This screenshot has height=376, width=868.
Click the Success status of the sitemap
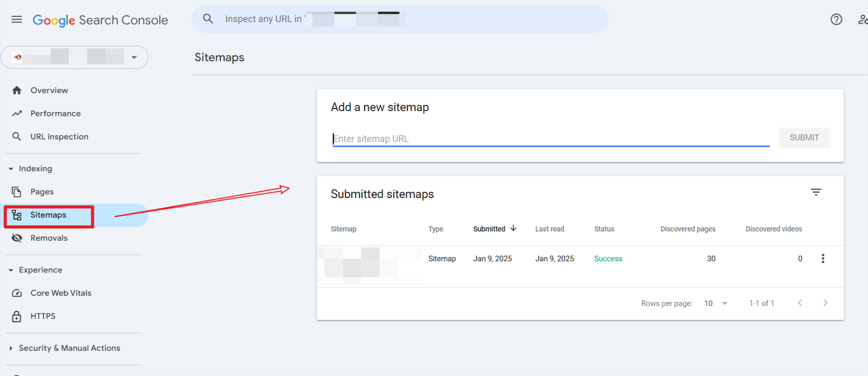point(608,259)
